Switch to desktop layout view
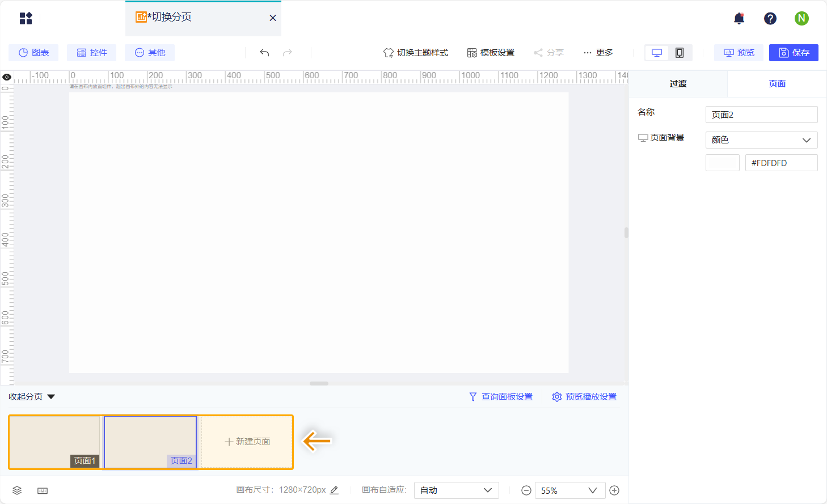The height and width of the screenshot is (504, 827). [657, 53]
